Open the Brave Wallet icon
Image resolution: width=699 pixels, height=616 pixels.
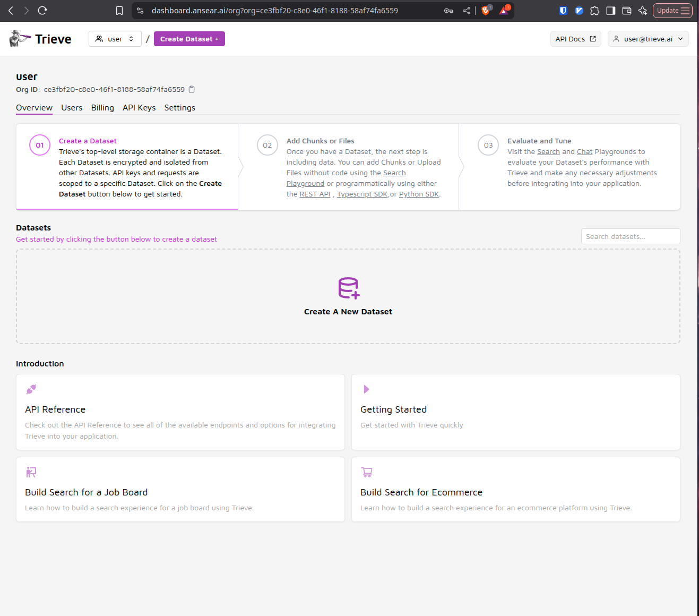click(627, 11)
